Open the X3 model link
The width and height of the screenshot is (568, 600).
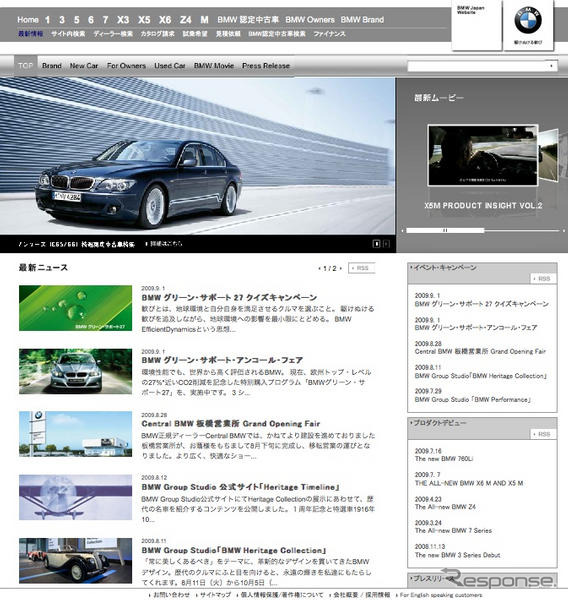tap(123, 20)
